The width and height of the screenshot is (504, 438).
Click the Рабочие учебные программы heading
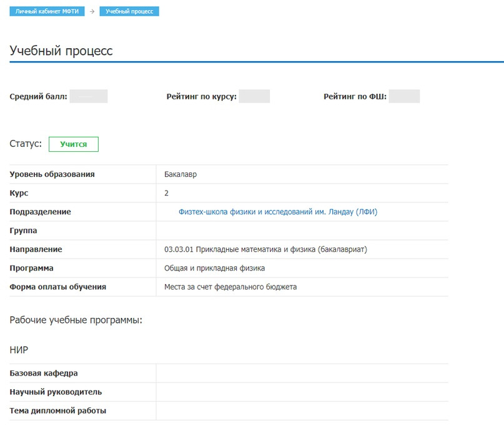[76, 320]
